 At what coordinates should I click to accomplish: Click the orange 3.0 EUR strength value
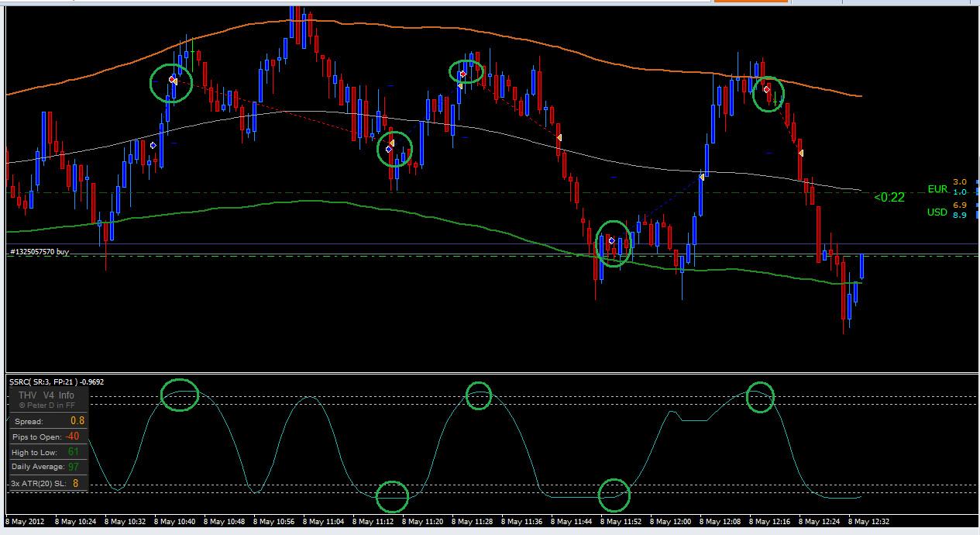(959, 181)
